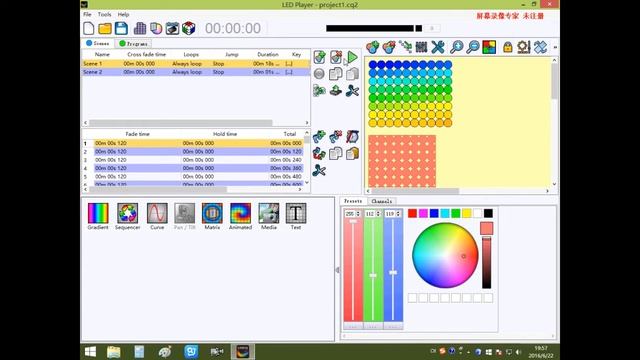Add a step with green plus
Screen dimensions: 640x360
[x=319, y=137]
